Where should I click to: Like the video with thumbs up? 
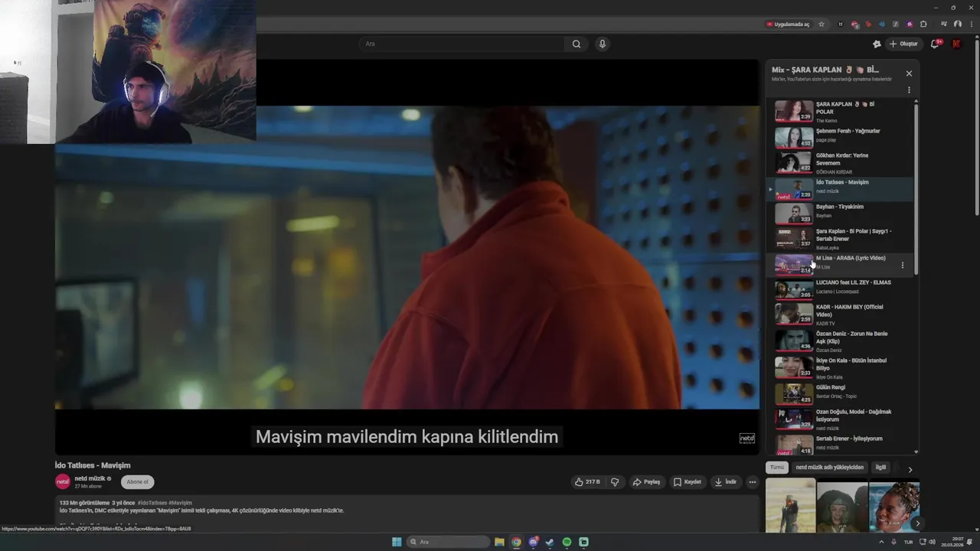pyautogui.click(x=587, y=482)
